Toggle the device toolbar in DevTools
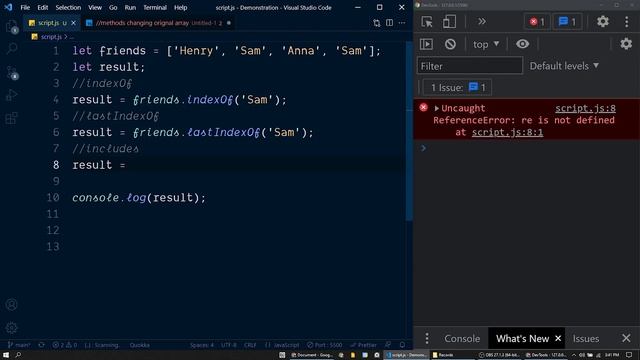The width and height of the screenshot is (640, 360). point(449,22)
